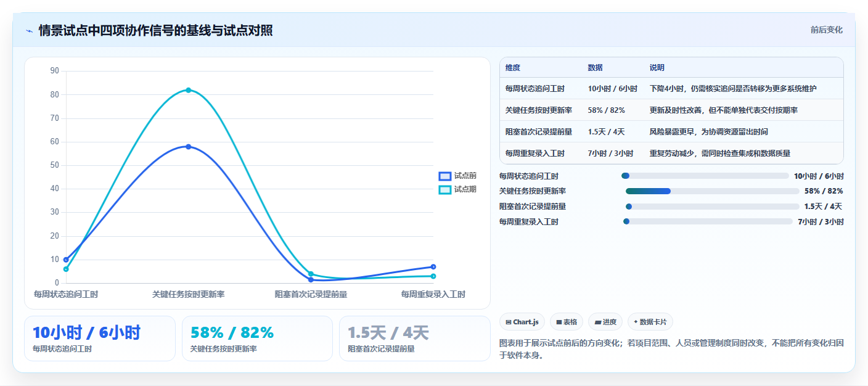This screenshot has height=386, width=868.
Task: Toggle the 试点期 legend entry
Action: coord(457,189)
